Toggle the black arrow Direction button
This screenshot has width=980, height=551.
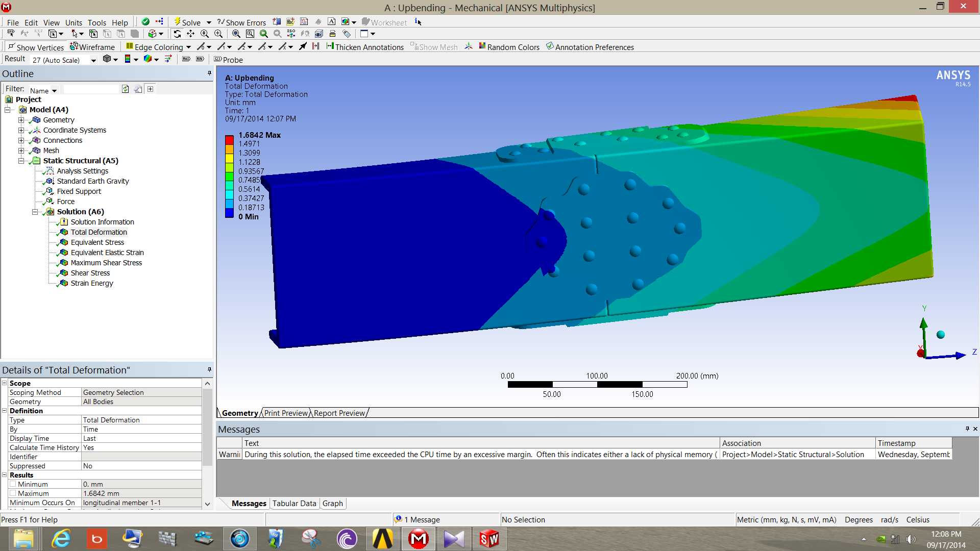(x=303, y=46)
